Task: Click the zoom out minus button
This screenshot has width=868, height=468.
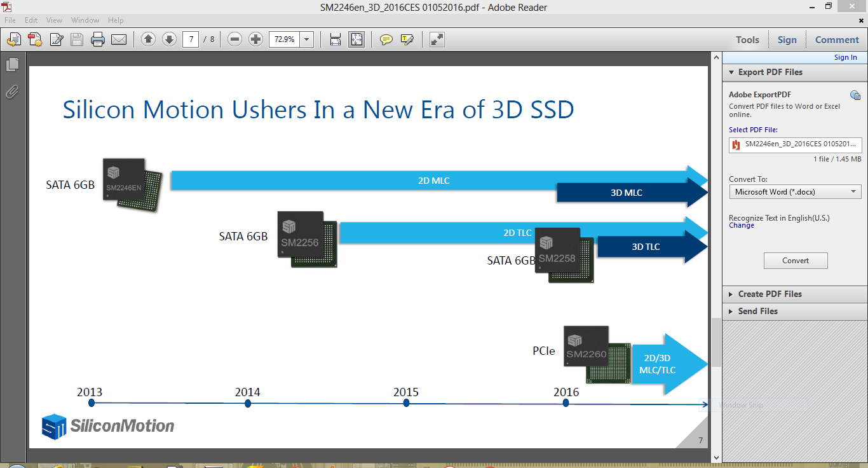Action: point(235,39)
